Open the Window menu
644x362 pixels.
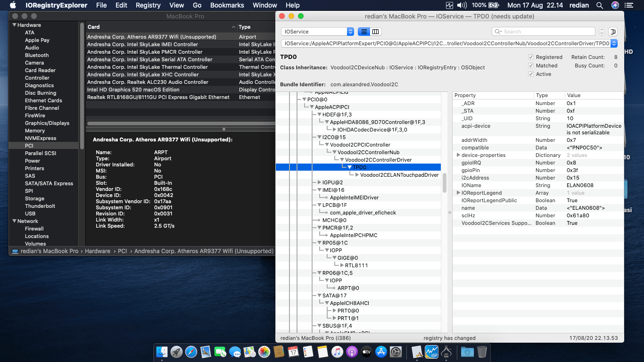coord(265,5)
